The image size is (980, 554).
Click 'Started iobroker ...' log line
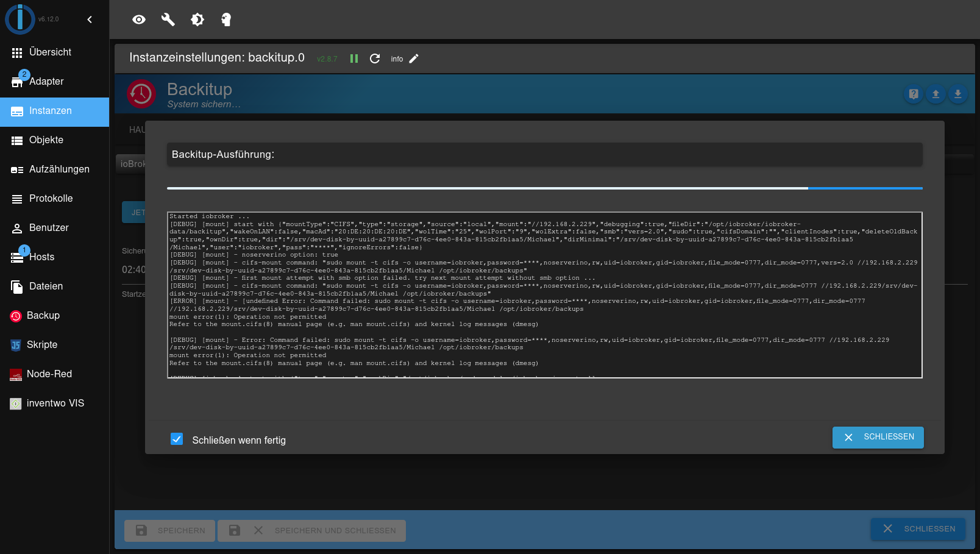210,216
